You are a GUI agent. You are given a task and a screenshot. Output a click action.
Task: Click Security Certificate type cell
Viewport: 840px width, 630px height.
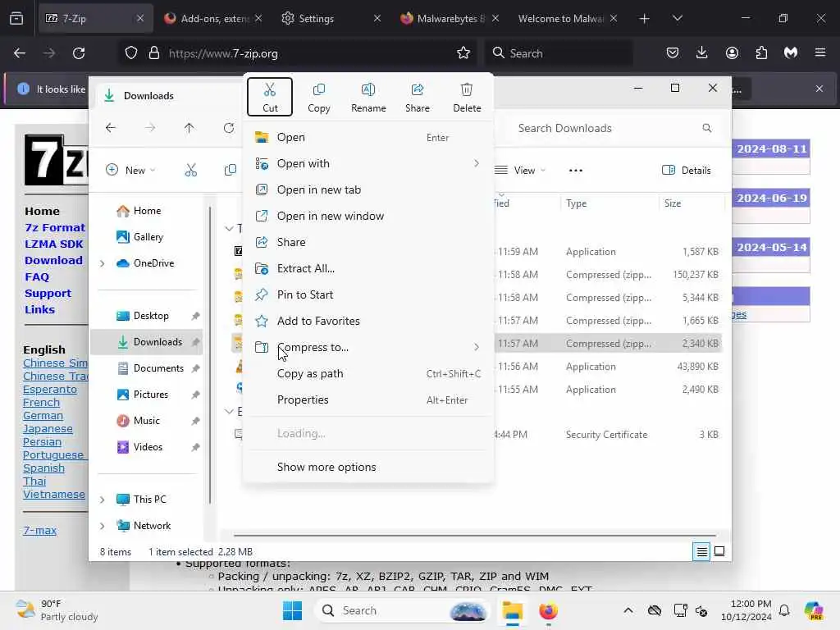tap(606, 435)
